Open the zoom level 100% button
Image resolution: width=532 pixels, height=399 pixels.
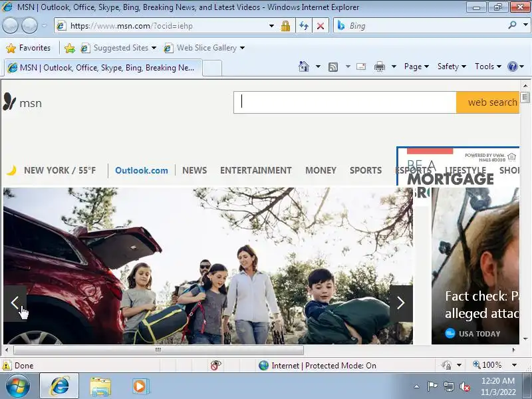[x=487, y=365]
